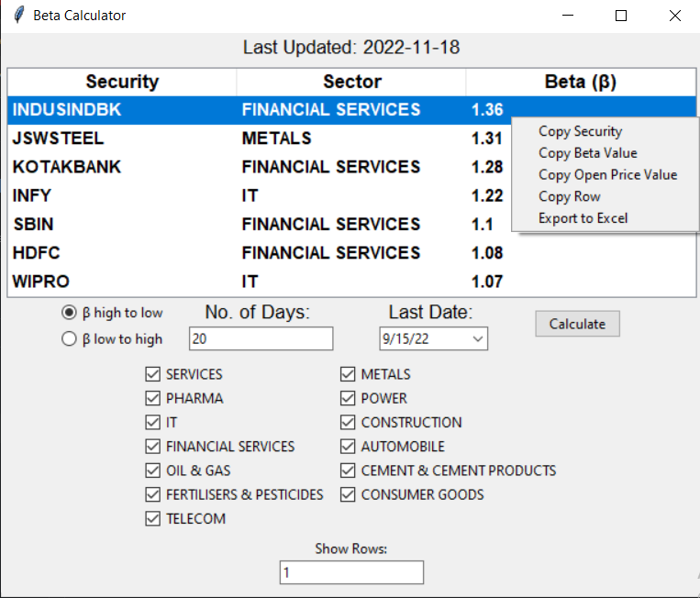Toggle the CONSTRUCTION checkbox

point(348,422)
